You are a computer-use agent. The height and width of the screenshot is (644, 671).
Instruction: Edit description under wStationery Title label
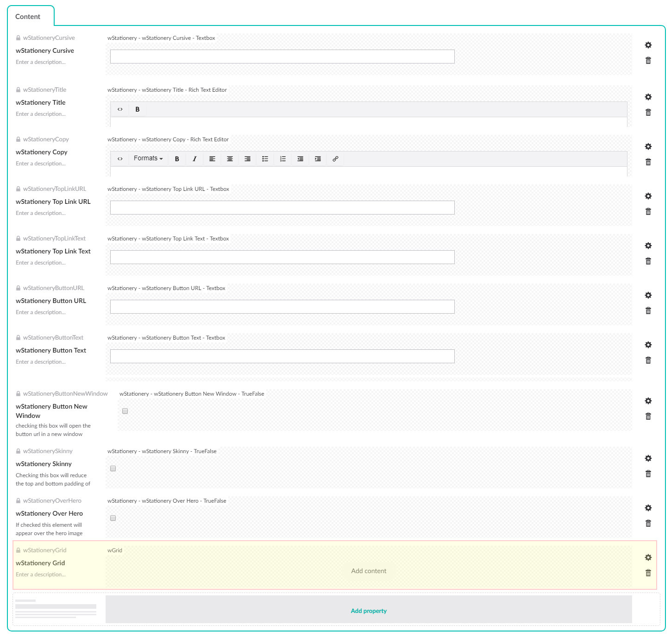tap(41, 114)
